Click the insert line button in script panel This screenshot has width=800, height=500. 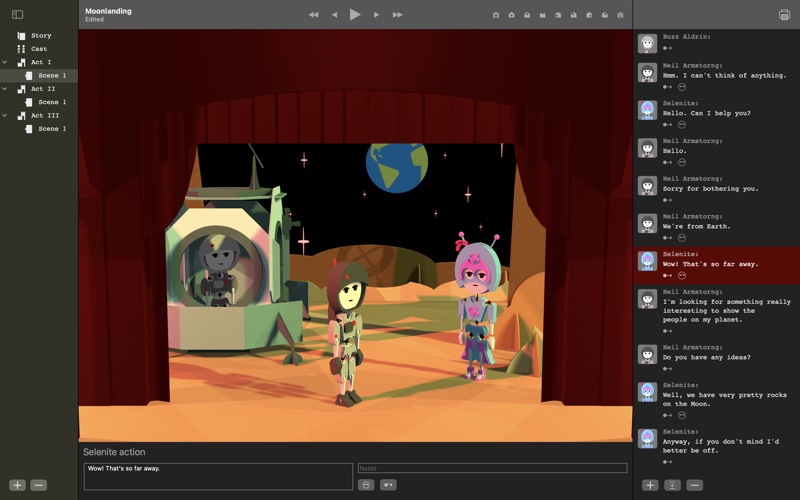[x=672, y=485]
